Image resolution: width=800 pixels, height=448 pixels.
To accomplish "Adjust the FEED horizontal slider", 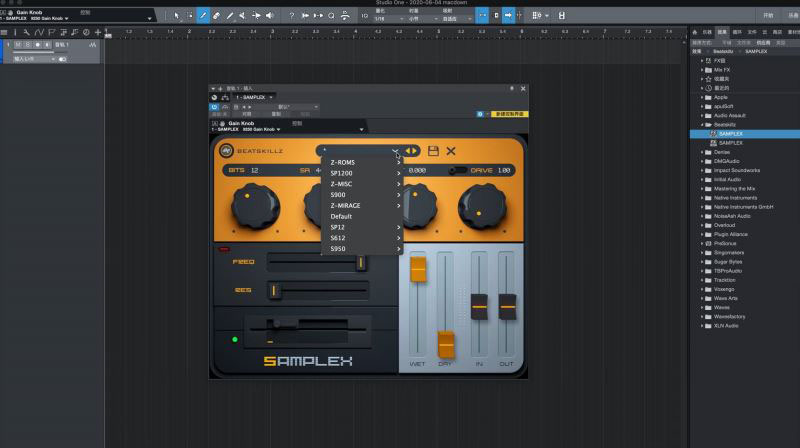I will pyautogui.click(x=361, y=262).
